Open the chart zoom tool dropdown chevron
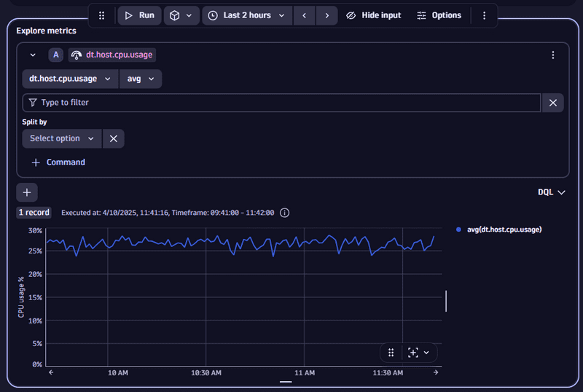This screenshot has width=583, height=392. (x=426, y=353)
